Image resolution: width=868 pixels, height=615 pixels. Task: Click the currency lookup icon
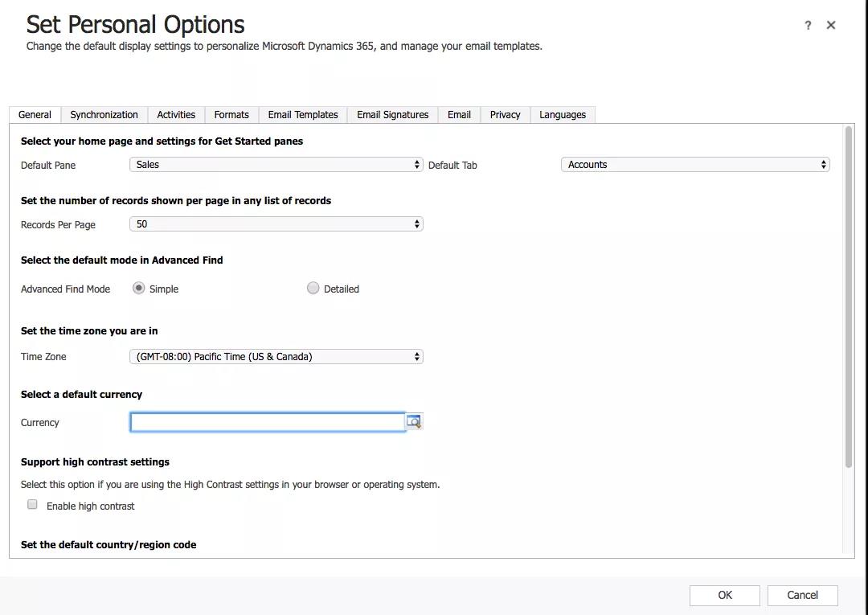(414, 421)
